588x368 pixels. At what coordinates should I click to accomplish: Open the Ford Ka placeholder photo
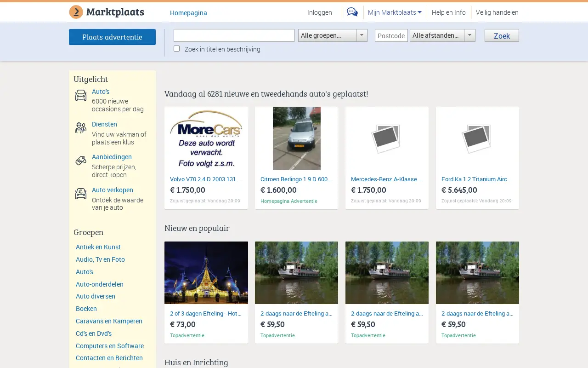pyautogui.click(x=477, y=138)
